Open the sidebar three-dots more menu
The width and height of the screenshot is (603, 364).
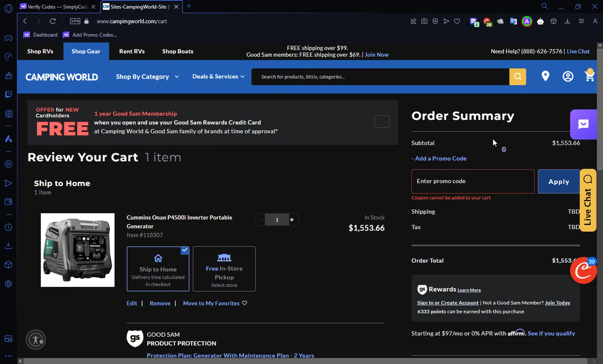point(8,356)
